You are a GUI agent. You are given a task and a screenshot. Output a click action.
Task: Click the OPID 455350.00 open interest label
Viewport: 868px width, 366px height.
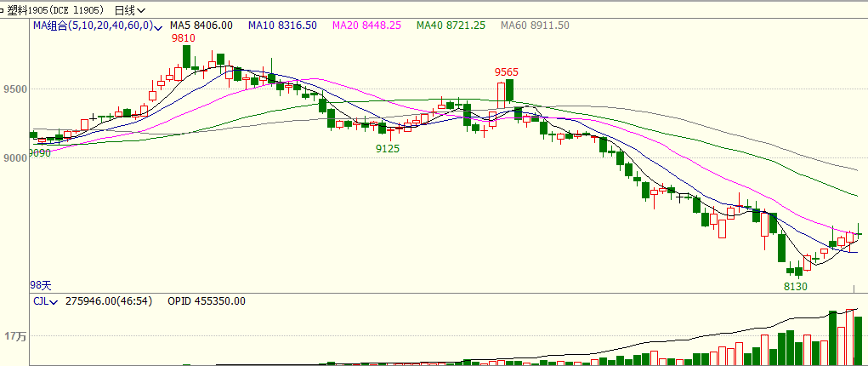coord(207,301)
